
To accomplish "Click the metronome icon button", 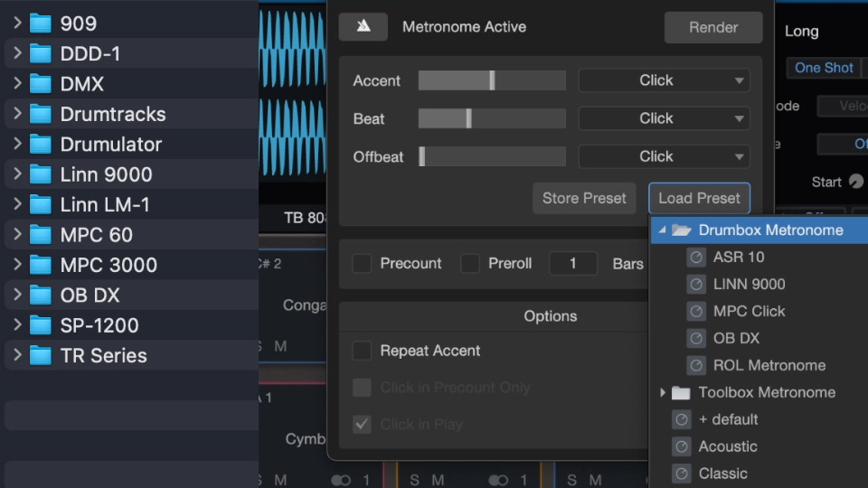I will 363,27.
